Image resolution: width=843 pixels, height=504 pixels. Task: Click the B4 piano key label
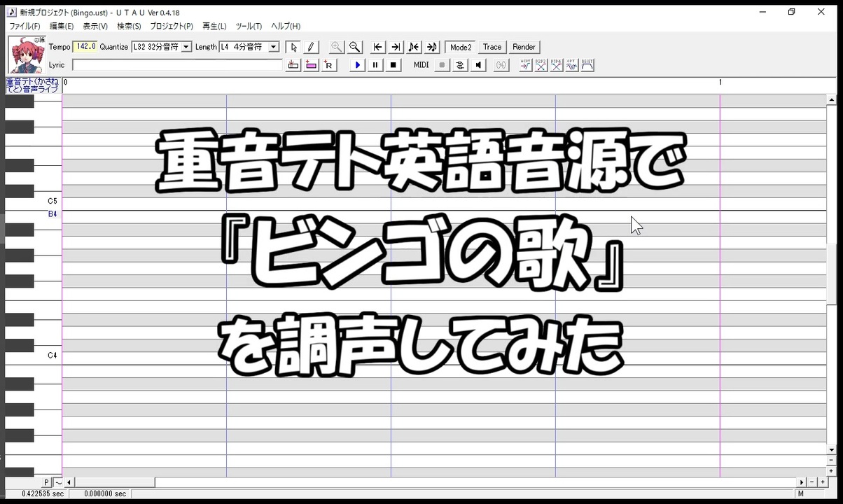pos(53,214)
